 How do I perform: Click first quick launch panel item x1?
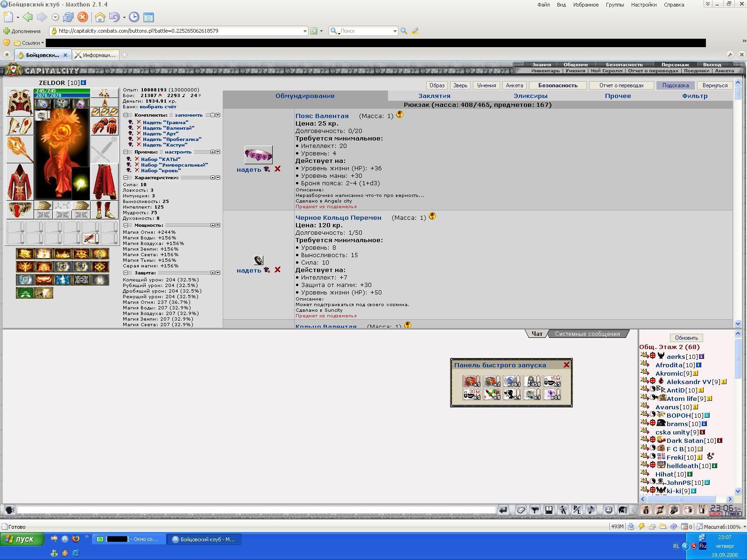pos(471,381)
